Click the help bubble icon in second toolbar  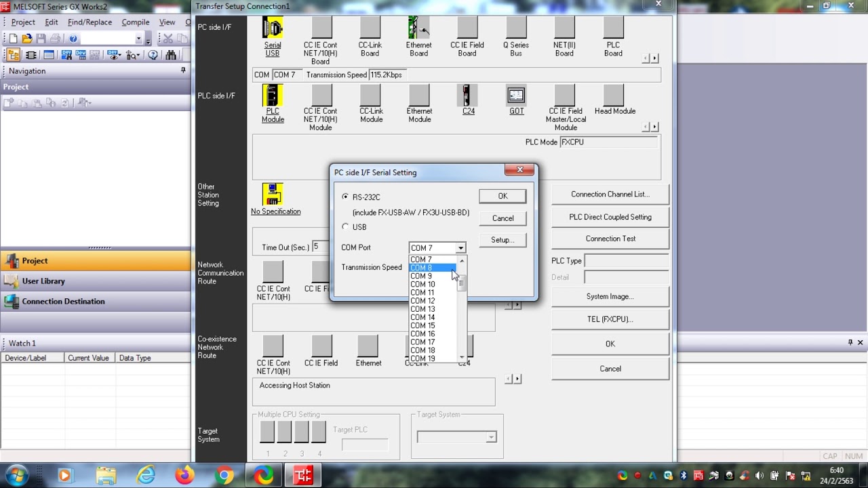point(153,55)
